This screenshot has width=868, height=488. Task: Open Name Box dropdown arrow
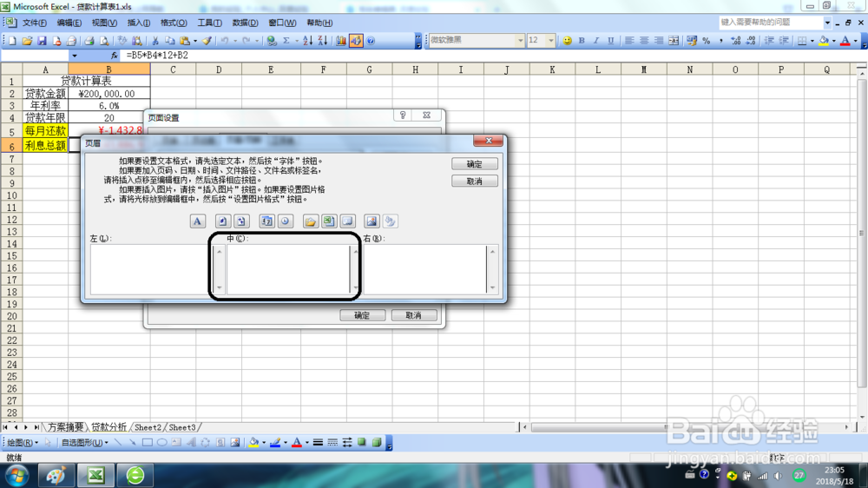click(x=74, y=56)
